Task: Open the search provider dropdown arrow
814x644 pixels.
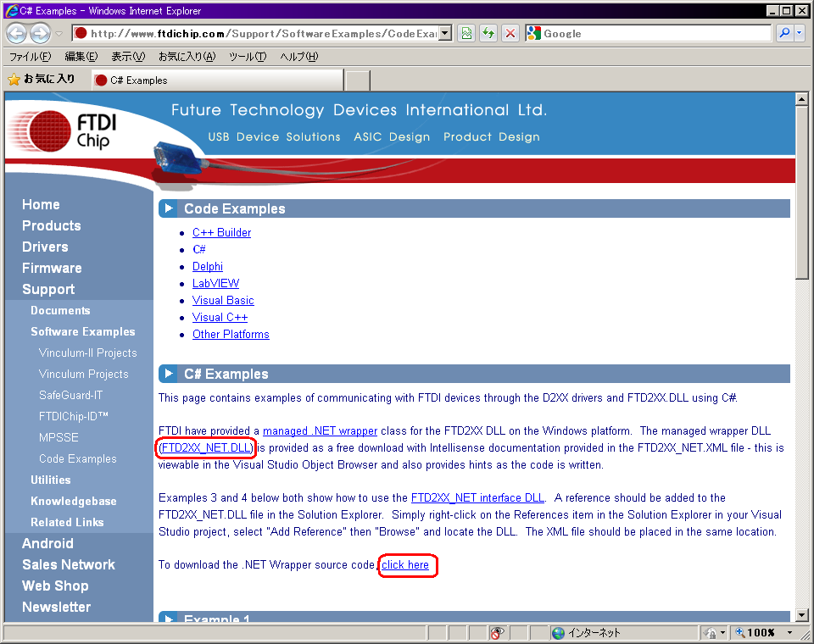Action: 800,34
